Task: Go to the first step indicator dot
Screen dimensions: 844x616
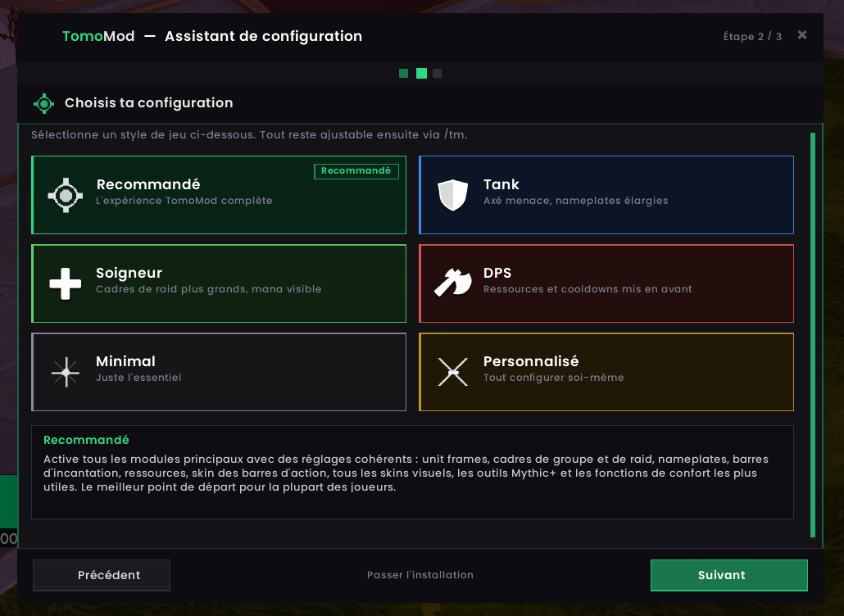Action: pos(404,73)
